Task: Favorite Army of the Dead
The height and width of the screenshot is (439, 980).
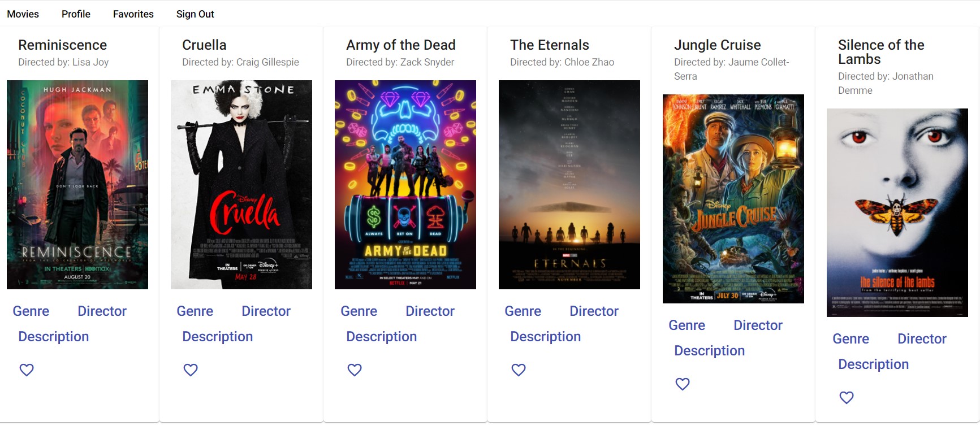Action: tap(354, 370)
